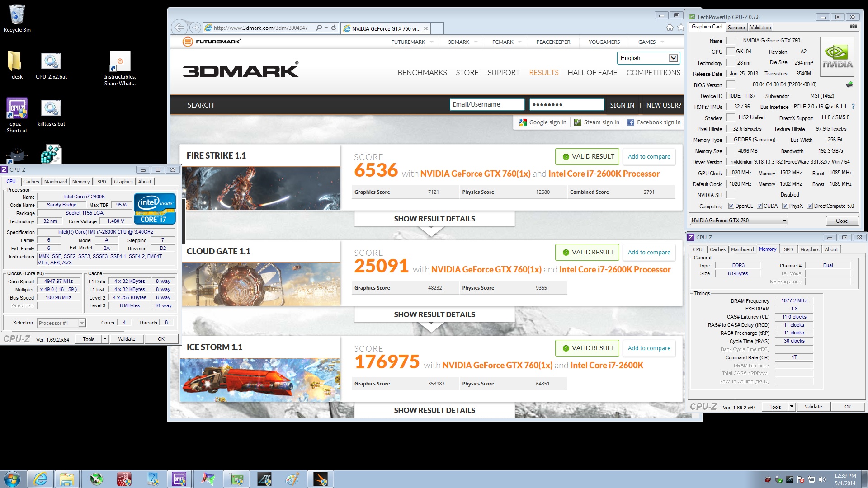Click the SIGN IN link
Screen dimensions: 868x488
point(622,105)
